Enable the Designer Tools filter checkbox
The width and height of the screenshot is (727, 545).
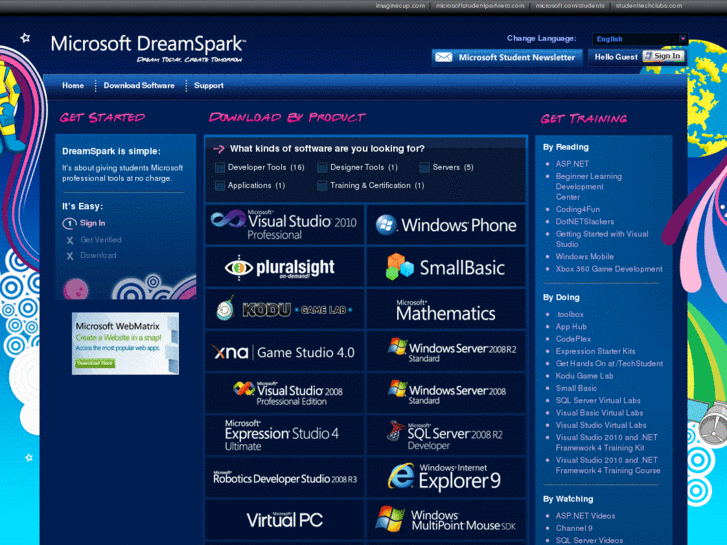click(322, 168)
